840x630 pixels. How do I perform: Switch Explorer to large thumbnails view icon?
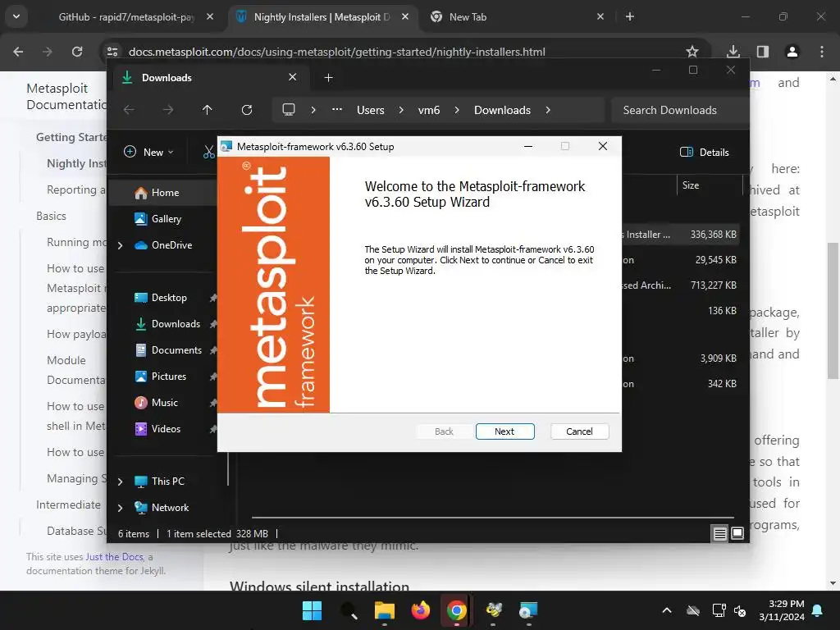click(x=737, y=533)
